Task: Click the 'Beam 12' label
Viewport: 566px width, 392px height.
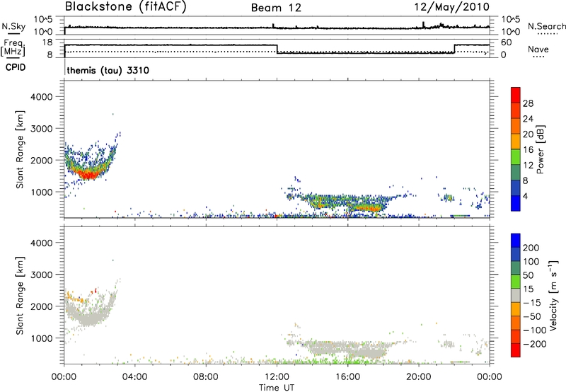Action: [x=276, y=8]
